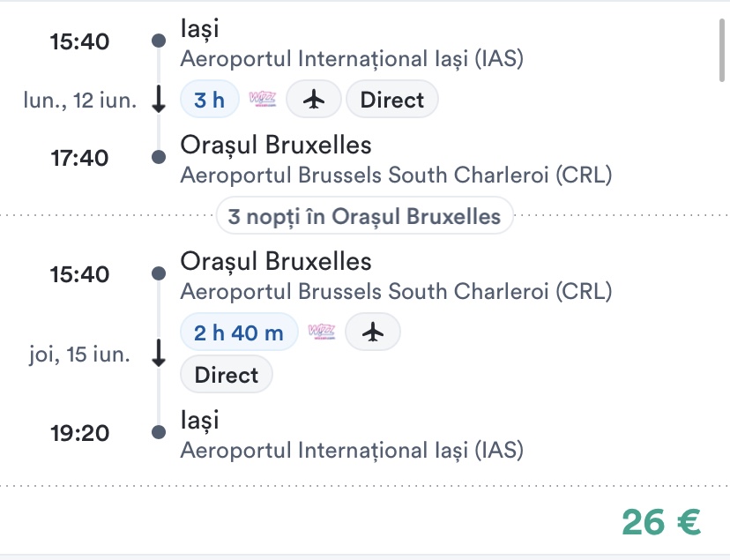Click Orașul Bruxelles return departure city

click(x=276, y=261)
